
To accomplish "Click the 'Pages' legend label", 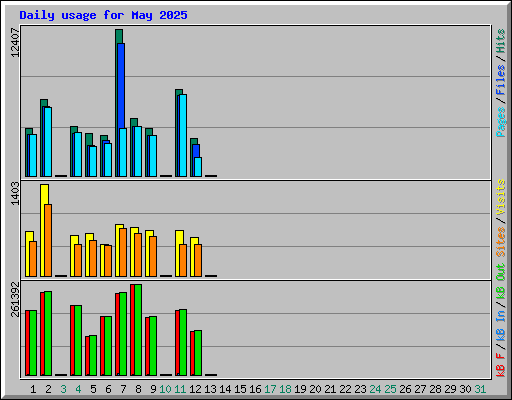I will point(500,122).
